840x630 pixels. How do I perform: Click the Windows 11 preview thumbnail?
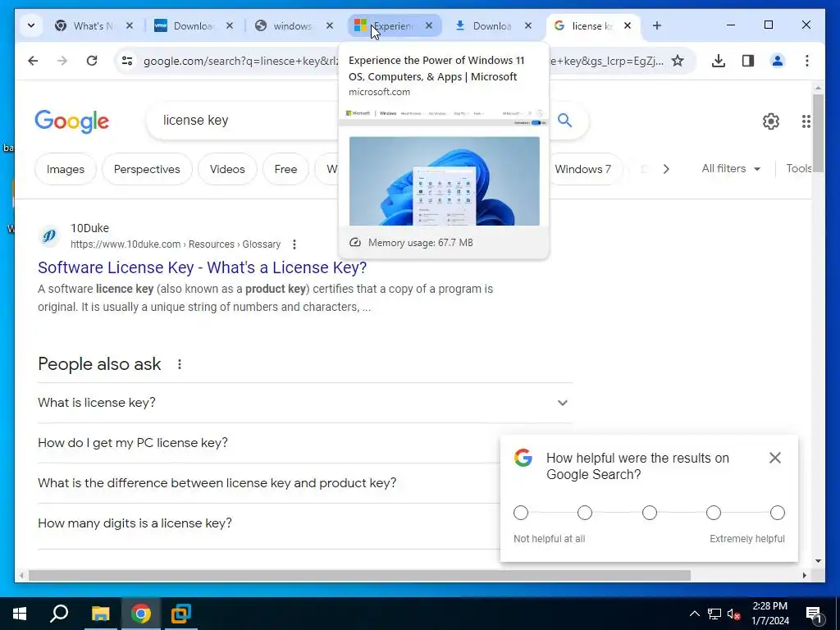444,181
